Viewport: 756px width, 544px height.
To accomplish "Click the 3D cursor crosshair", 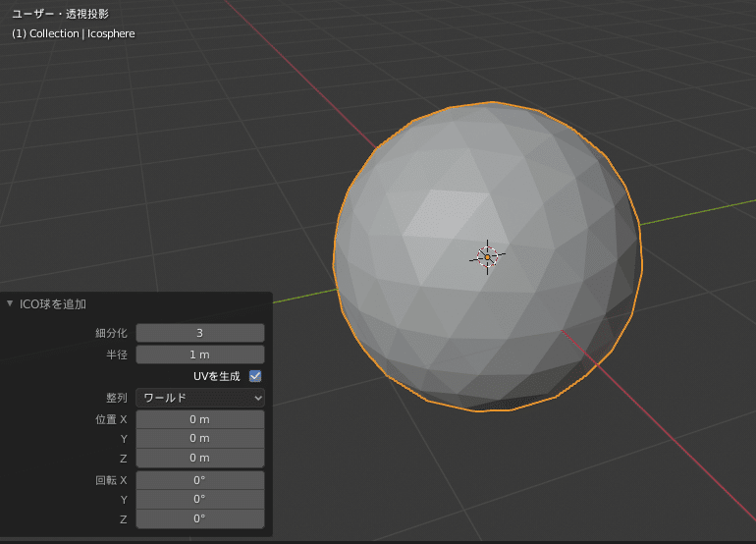I will (x=487, y=257).
